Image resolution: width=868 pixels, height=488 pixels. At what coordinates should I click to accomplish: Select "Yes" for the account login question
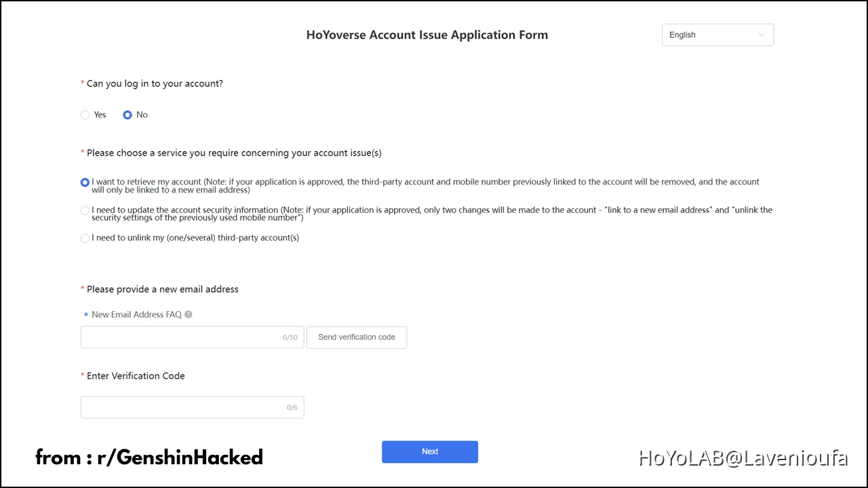pos(85,115)
